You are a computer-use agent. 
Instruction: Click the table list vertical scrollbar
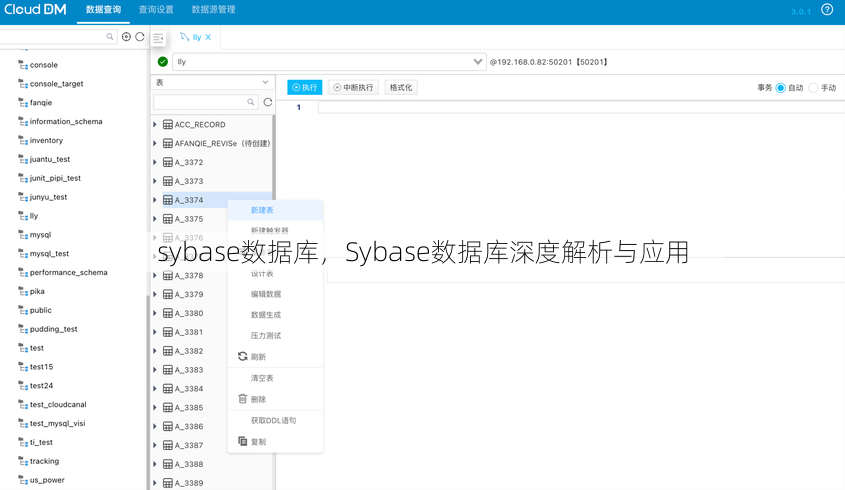point(274,156)
